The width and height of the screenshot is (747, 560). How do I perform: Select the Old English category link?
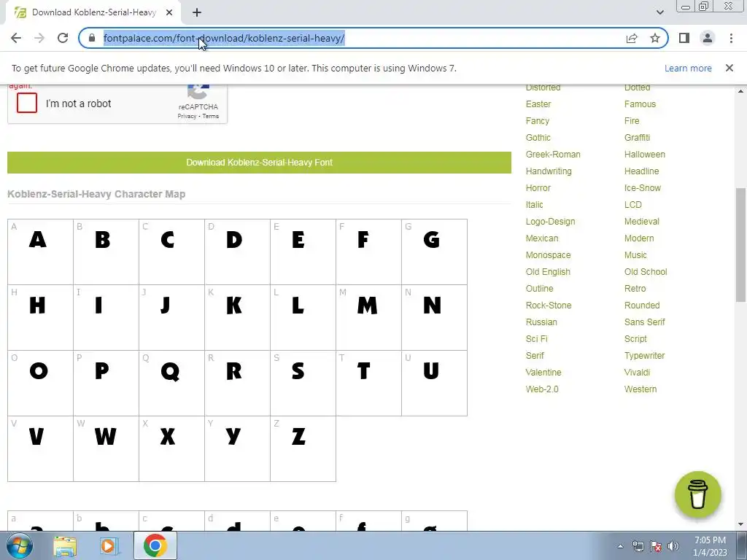click(548, 272)
